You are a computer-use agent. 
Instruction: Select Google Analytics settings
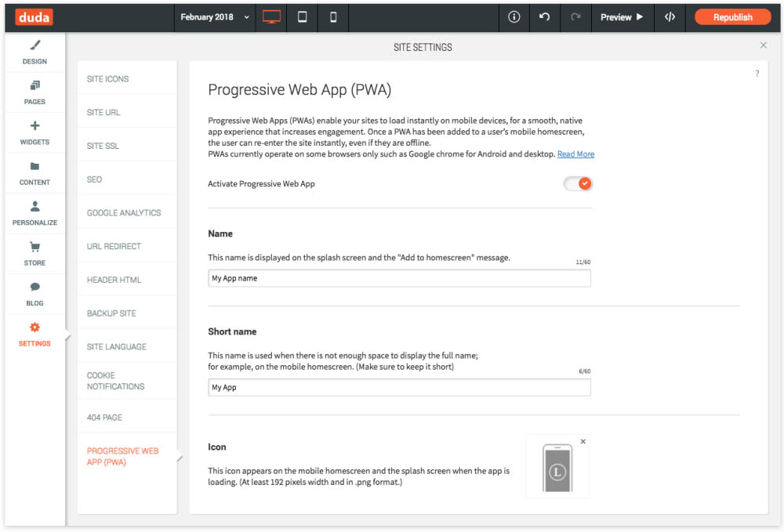point(127,213)
